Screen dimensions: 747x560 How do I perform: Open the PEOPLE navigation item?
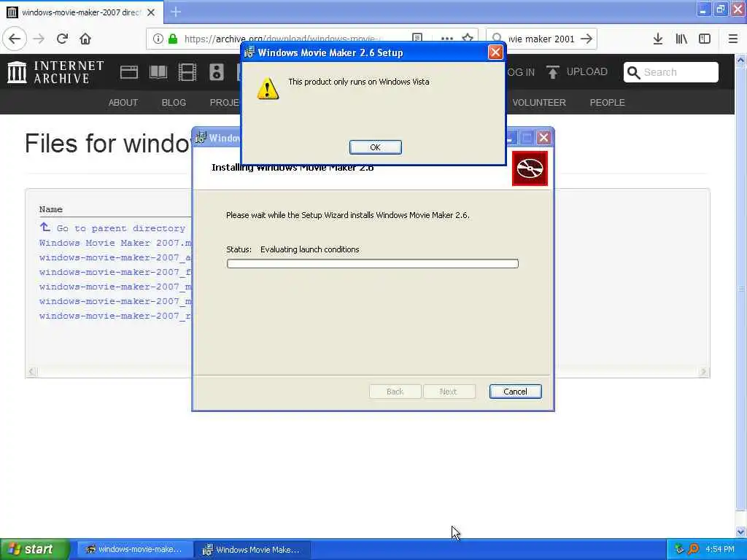[607, 102]
